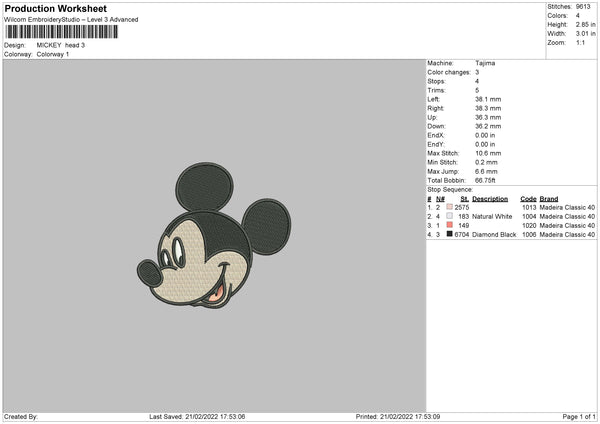Click the Zoom value 1:1
This screenshot has height=424, width=600.
[580, 42]
